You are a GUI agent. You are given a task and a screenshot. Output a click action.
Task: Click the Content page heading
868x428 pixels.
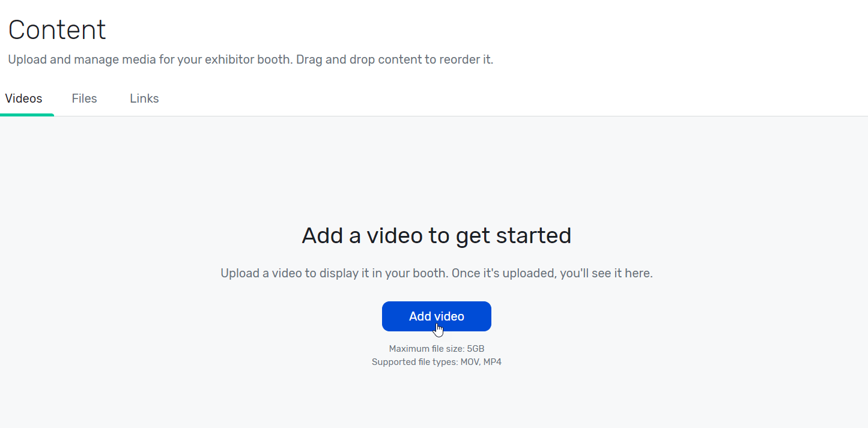click(57, 30)
